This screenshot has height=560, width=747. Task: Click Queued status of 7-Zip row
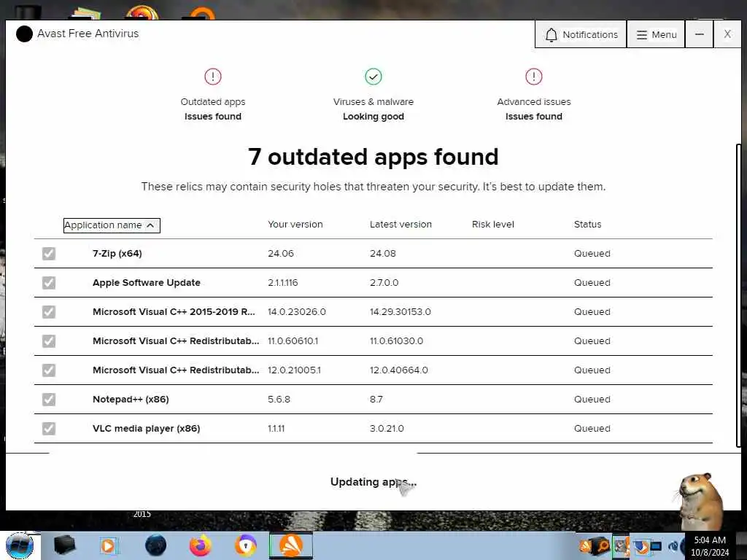(x=592, y=253)
